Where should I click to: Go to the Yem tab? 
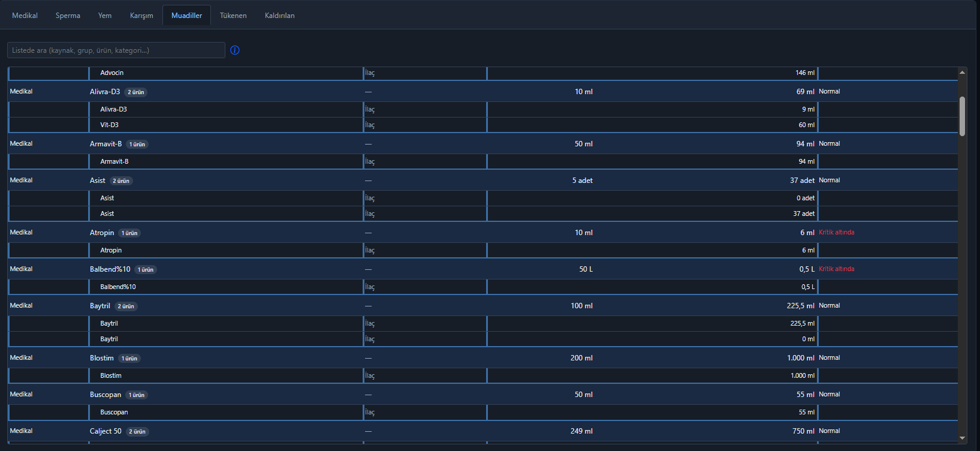point(105,16)
